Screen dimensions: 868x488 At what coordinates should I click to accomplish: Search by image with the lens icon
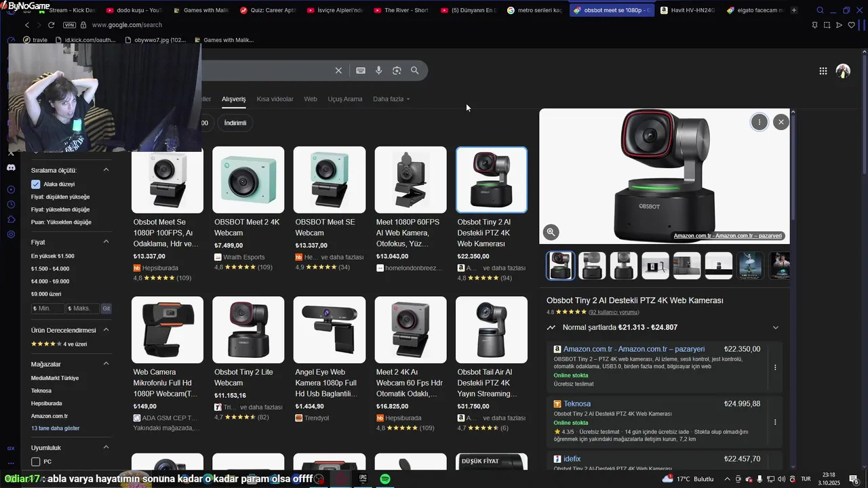tap(397, 70)
